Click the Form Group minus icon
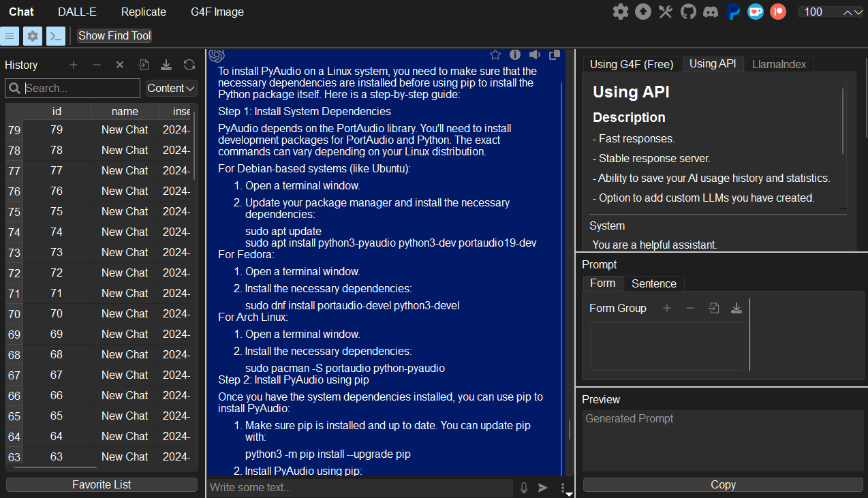This screenshot has width=868, height=498. pos(690,308)
